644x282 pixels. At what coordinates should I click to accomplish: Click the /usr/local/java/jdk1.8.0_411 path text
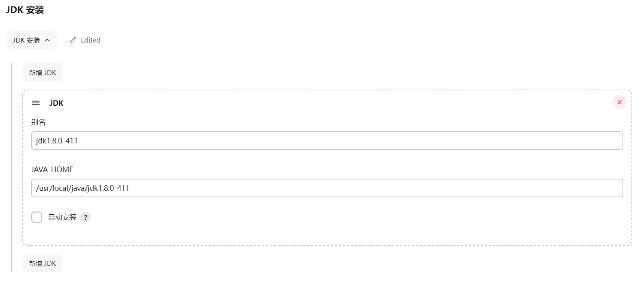pos(83,188)
